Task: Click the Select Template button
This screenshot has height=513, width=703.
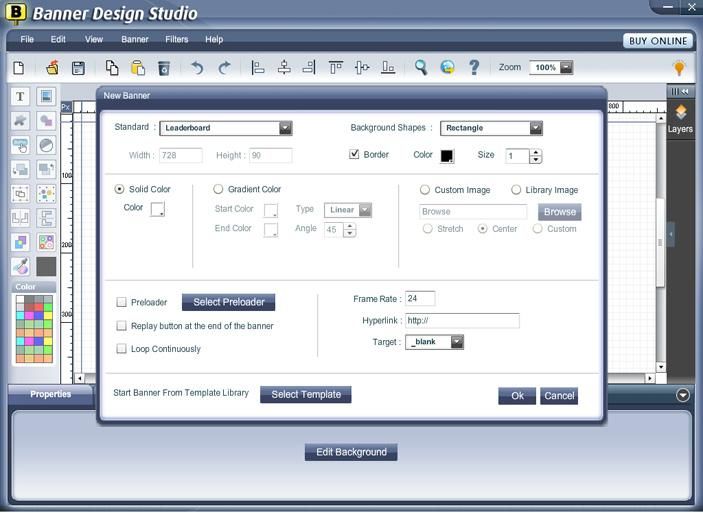Action: pyautogui.click(x=306, y=395)
